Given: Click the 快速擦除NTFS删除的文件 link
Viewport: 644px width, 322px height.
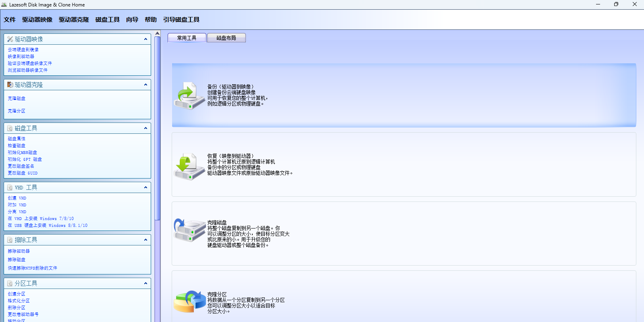Looking at the screenshot, I should (33, 268).
